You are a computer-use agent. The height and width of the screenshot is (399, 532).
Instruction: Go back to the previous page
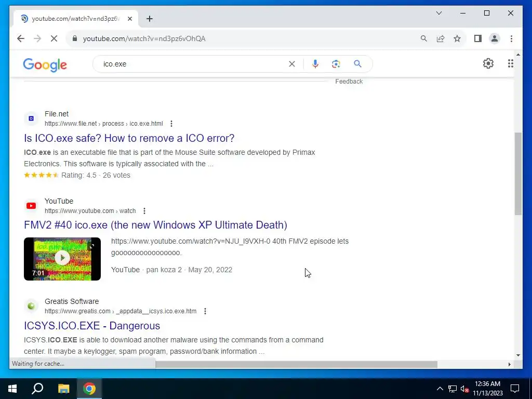point(21,38)
